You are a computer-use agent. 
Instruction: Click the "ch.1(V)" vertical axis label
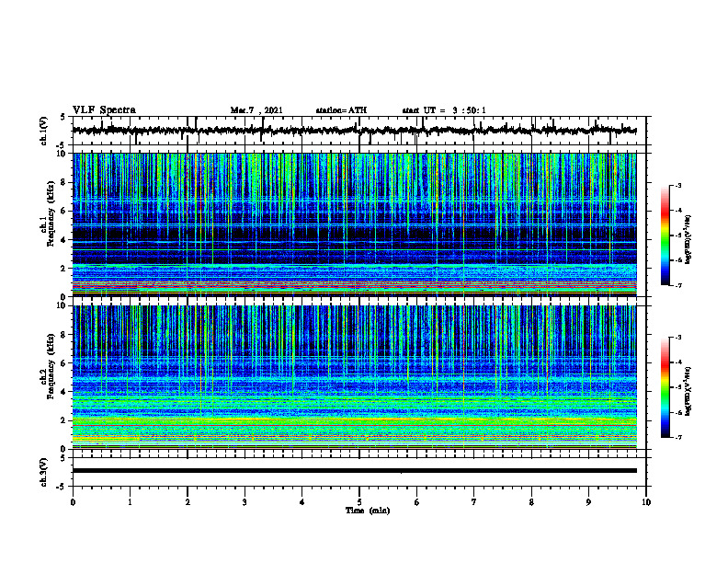tap(44, 131)
